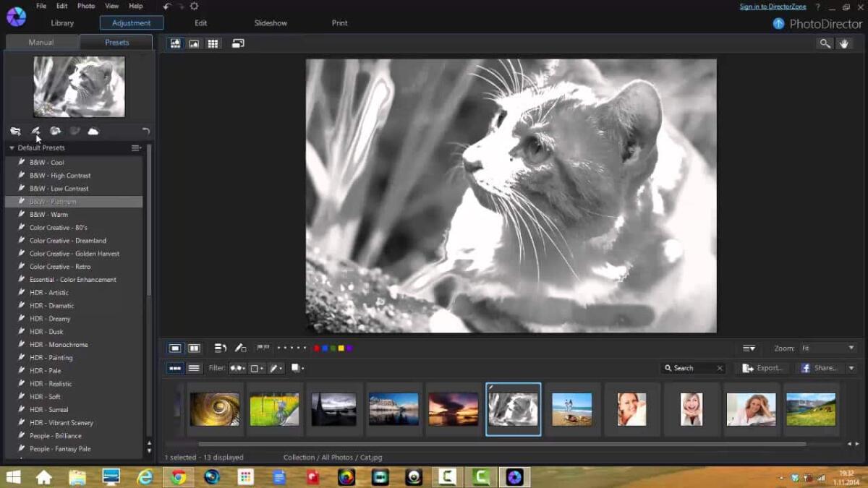Viewport: 868px width, 488px height.
Task: Click the Sign in to DirectorZone link
Action: pos(772,6)
